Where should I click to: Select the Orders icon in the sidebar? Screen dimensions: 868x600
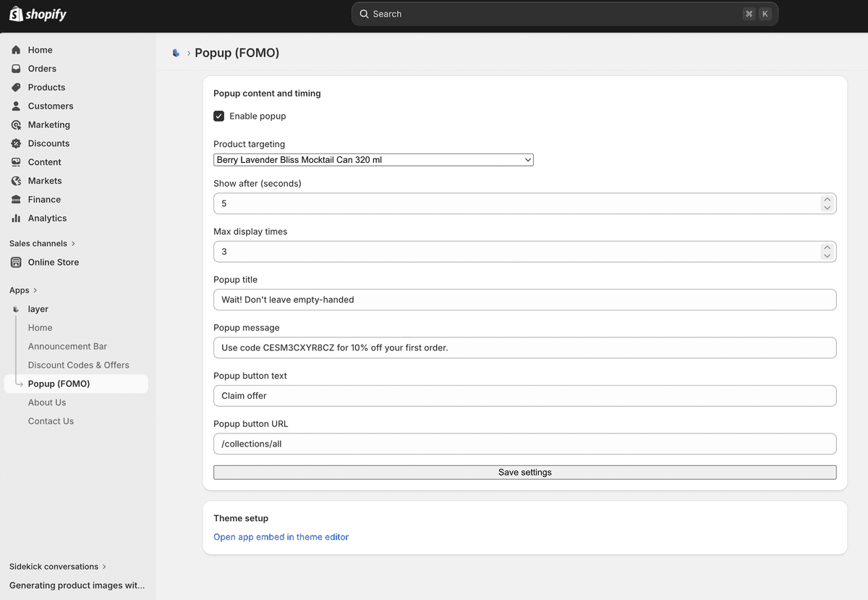pos(16,68)
